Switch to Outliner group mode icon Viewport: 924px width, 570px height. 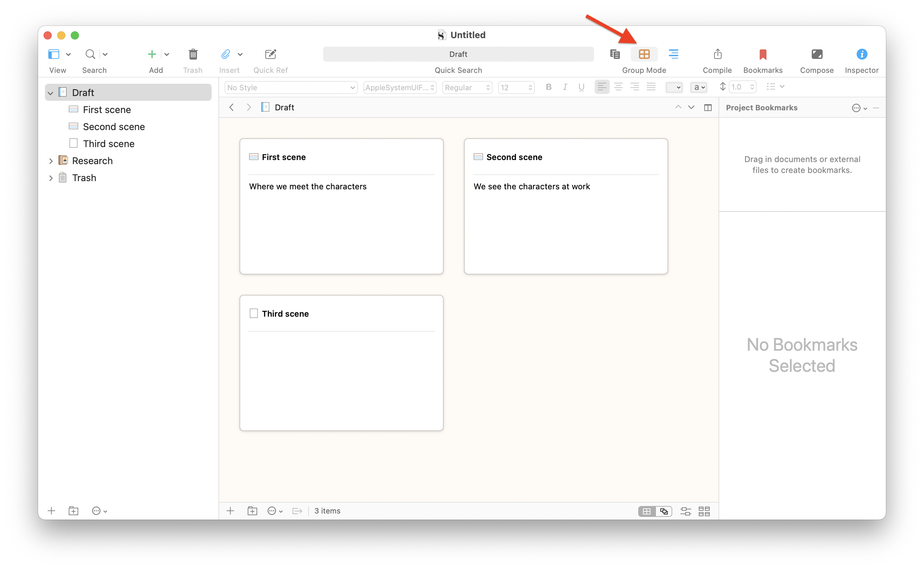pos(673,54)
